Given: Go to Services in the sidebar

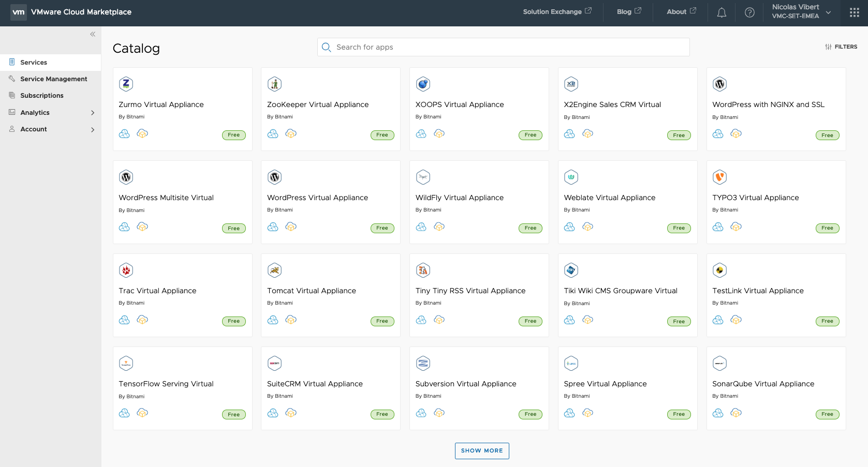Looking at the screenshot, I should (x=34, y=63).
